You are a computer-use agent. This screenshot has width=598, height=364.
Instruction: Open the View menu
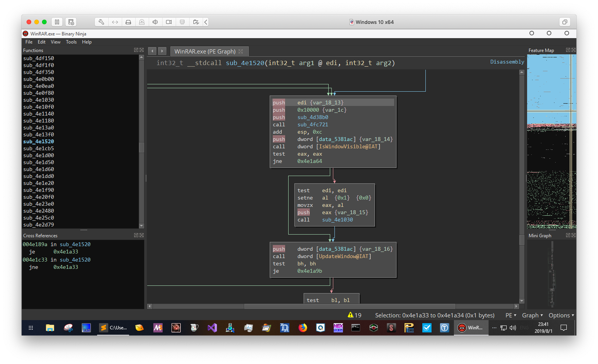(55, 42)
